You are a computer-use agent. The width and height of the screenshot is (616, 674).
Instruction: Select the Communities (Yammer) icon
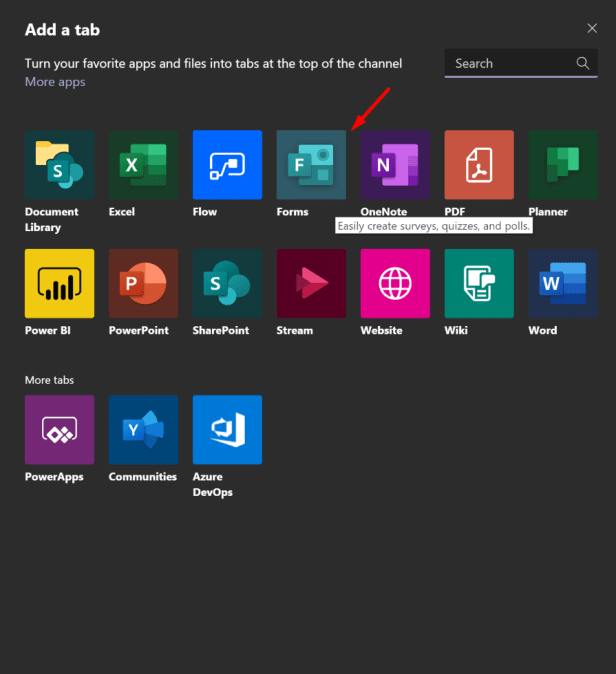[143, 430]
